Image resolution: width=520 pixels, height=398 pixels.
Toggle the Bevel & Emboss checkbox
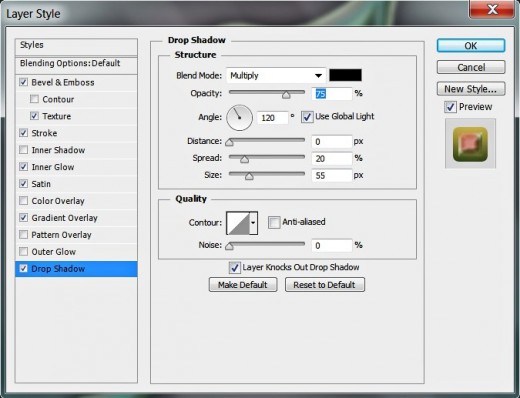[x=23, y=82]
